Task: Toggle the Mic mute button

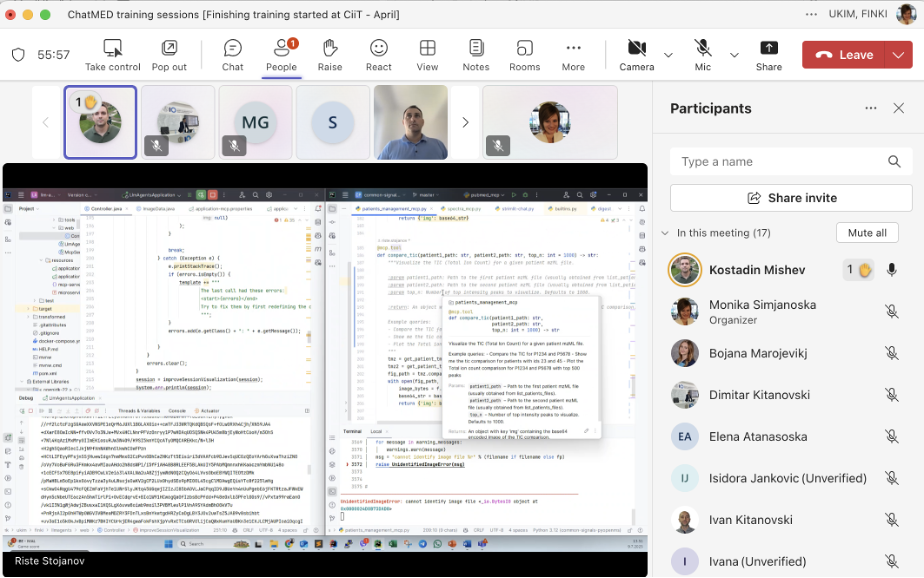Action: pos(703,55)
